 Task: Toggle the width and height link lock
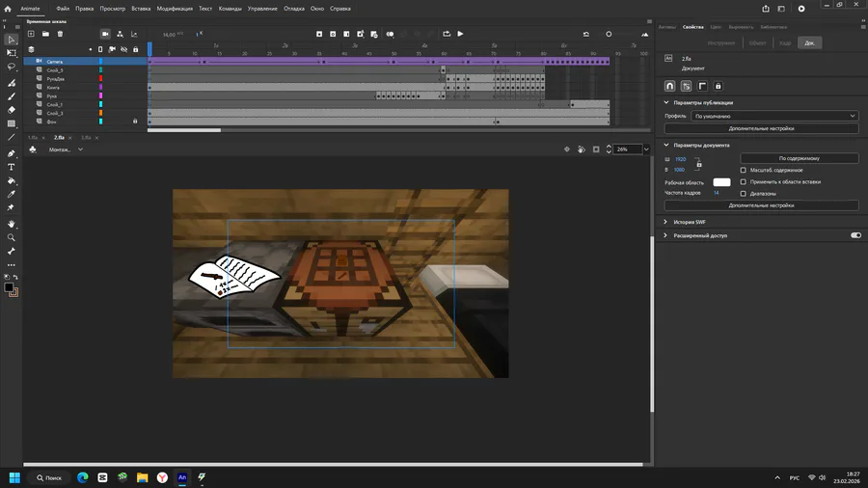(698, 164)
